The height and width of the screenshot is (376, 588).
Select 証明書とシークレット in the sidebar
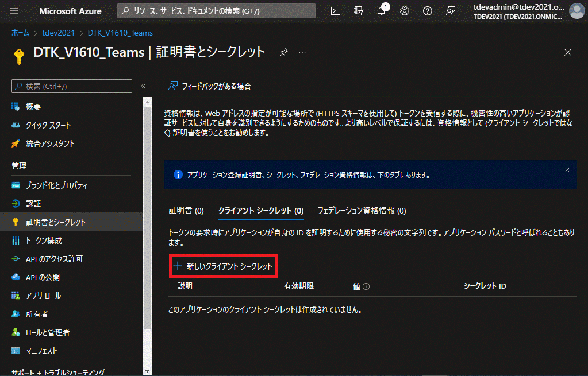pos(56,222)
